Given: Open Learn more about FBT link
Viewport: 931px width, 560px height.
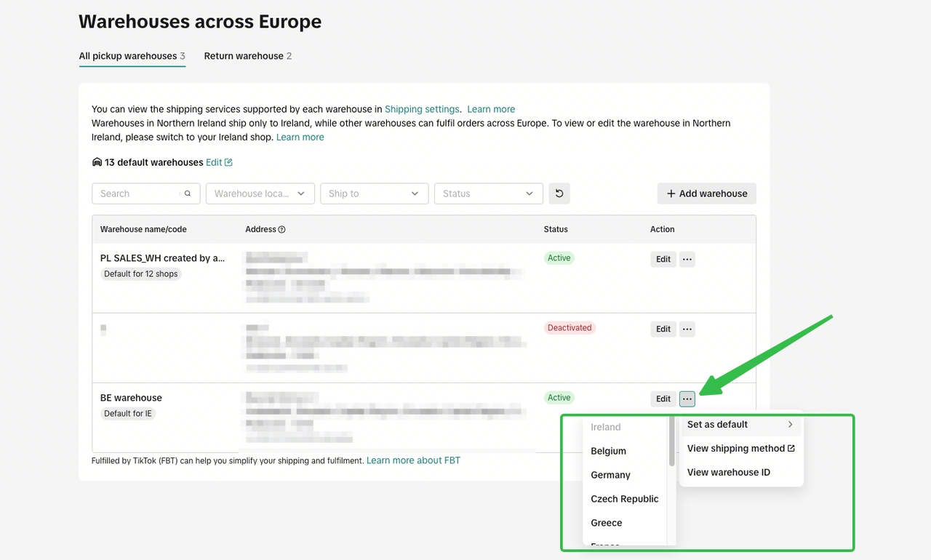Looking at the screenshot, I should click(x=413, y=460).
